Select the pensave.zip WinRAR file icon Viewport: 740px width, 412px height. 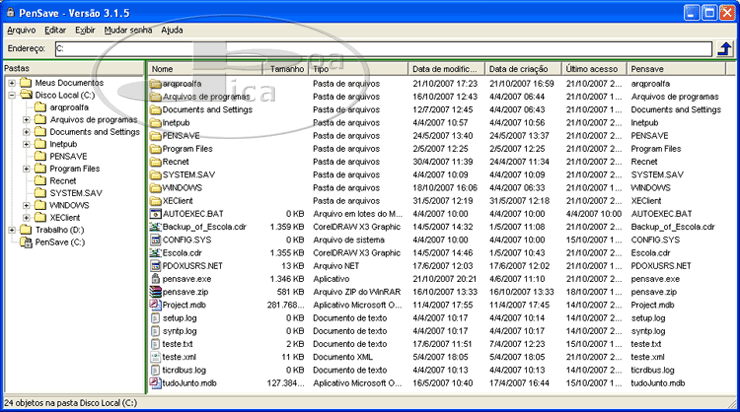(155, 292)
